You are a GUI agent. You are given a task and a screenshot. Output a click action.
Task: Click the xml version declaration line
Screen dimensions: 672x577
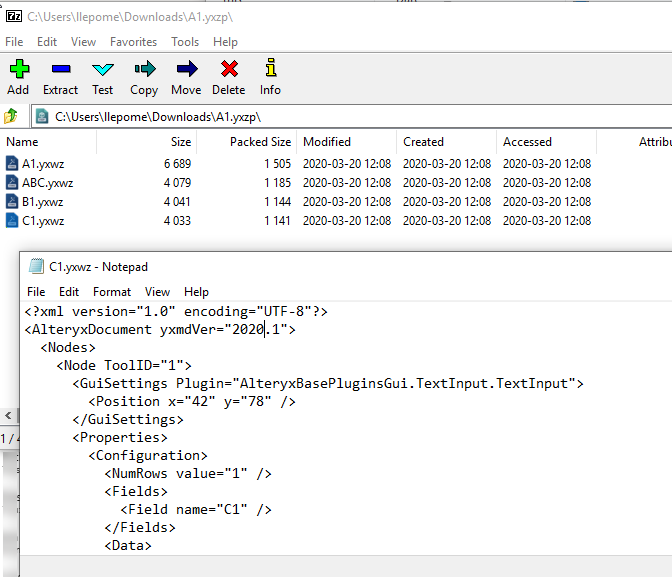[176, 311]
